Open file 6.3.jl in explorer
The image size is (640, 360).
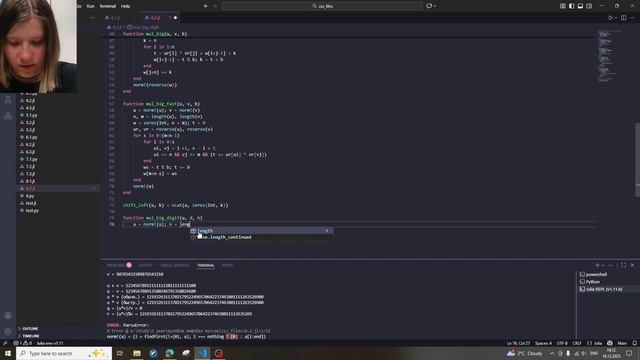coord(58,152)
